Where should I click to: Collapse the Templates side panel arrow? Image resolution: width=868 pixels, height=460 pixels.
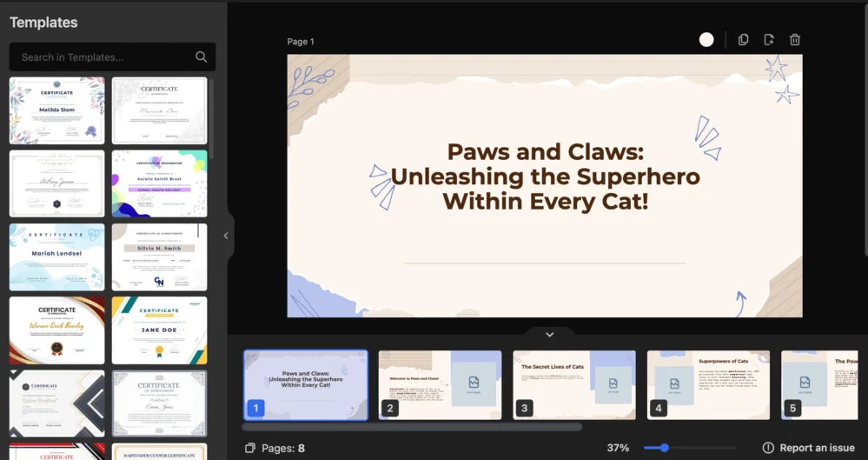tap(226, 236)
